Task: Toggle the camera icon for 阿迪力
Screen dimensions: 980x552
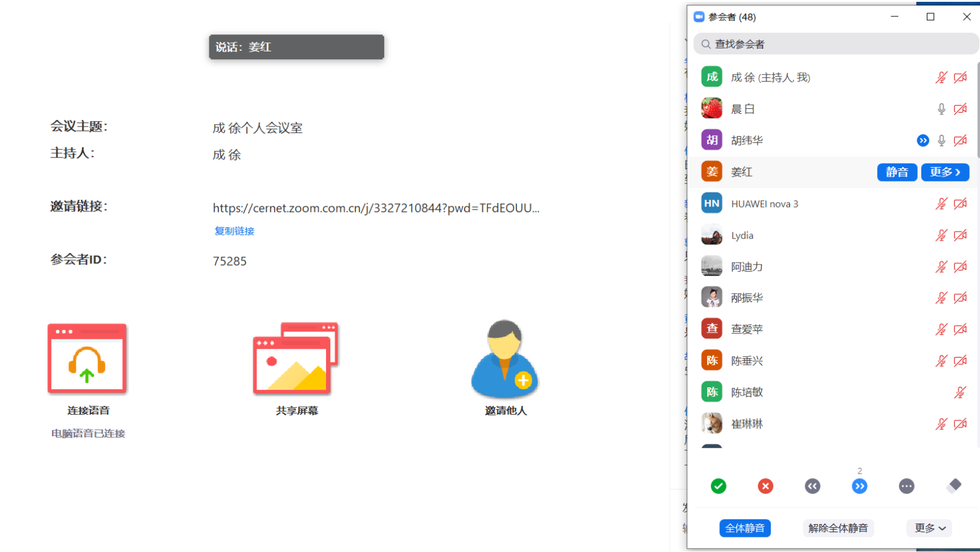Action: click(961, 266)
